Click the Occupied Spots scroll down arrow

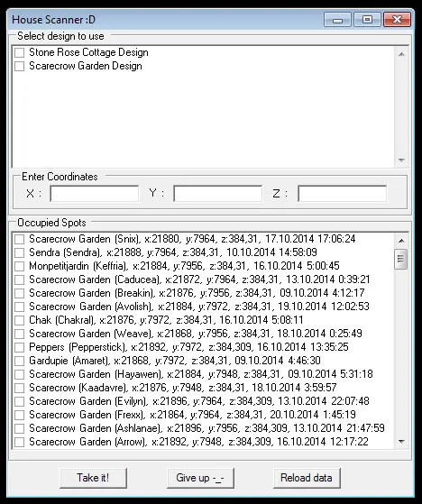pos(401,442)
